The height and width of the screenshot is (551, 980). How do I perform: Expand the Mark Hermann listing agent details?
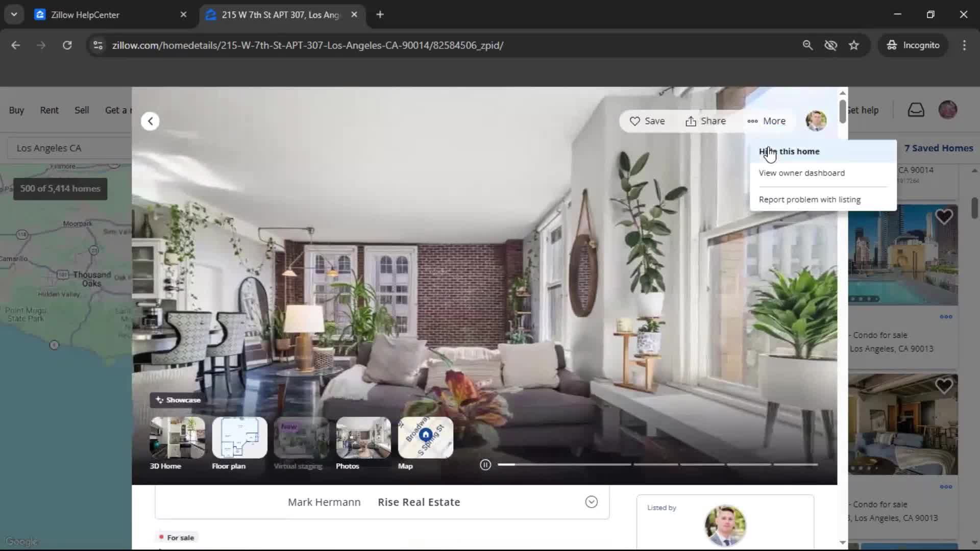pos(591,502)
